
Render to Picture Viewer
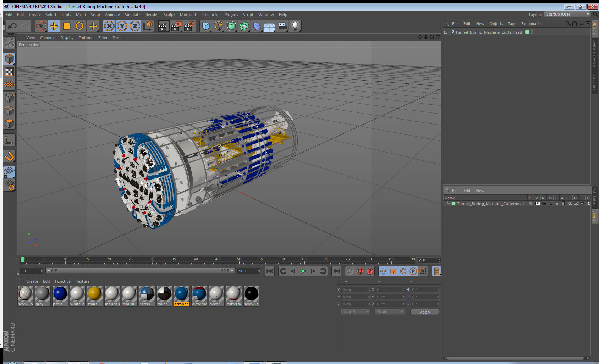[176, 26]
